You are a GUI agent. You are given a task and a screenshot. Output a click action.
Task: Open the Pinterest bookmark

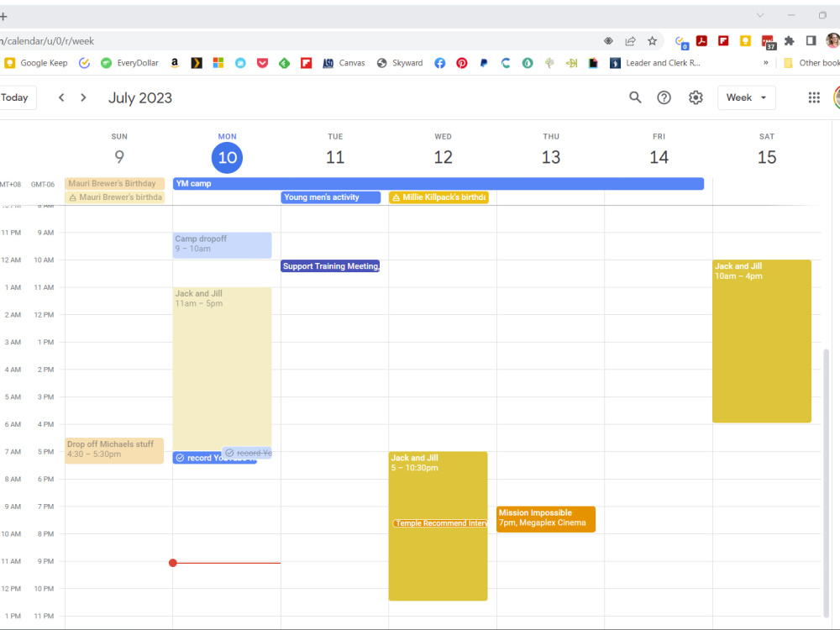coord(462,63)
